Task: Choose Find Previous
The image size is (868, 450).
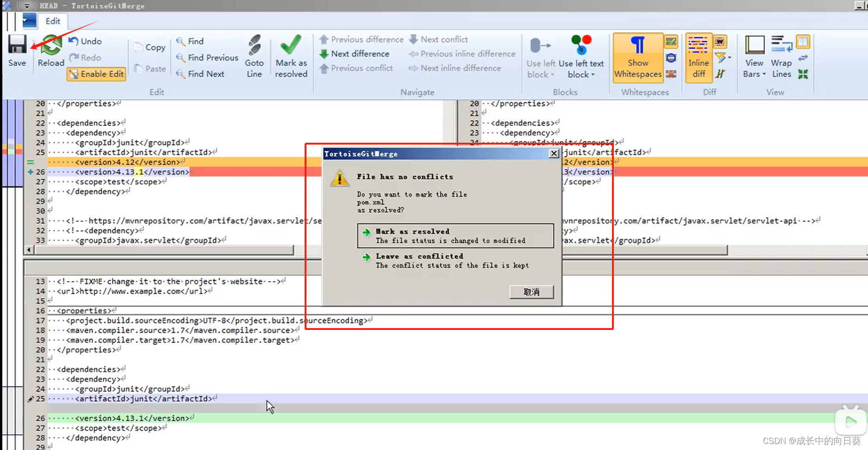Action: click(207, 57)
